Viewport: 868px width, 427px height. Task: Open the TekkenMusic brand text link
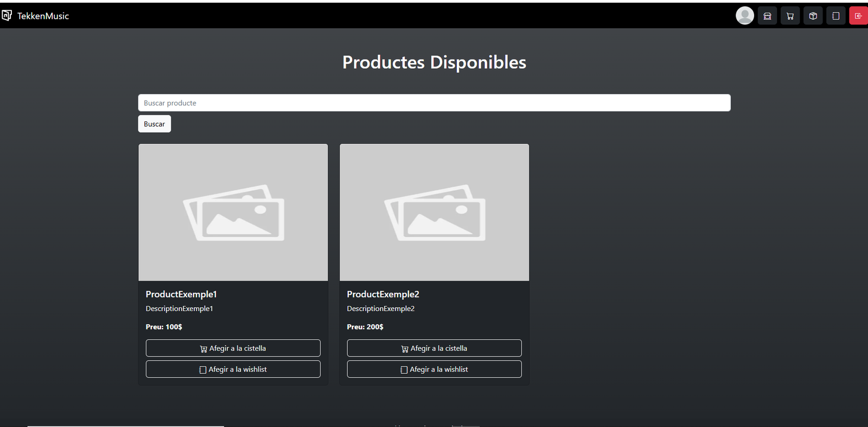tap(43, 16)
